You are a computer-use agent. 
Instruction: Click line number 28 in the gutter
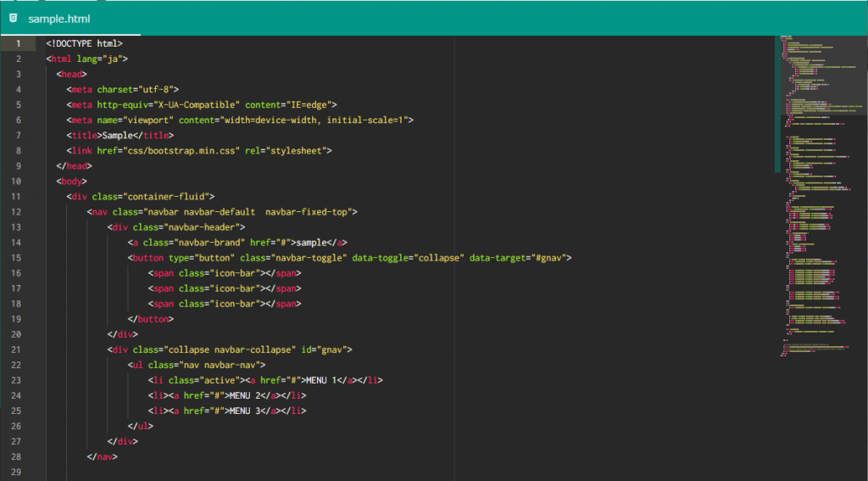click(18, 456)
